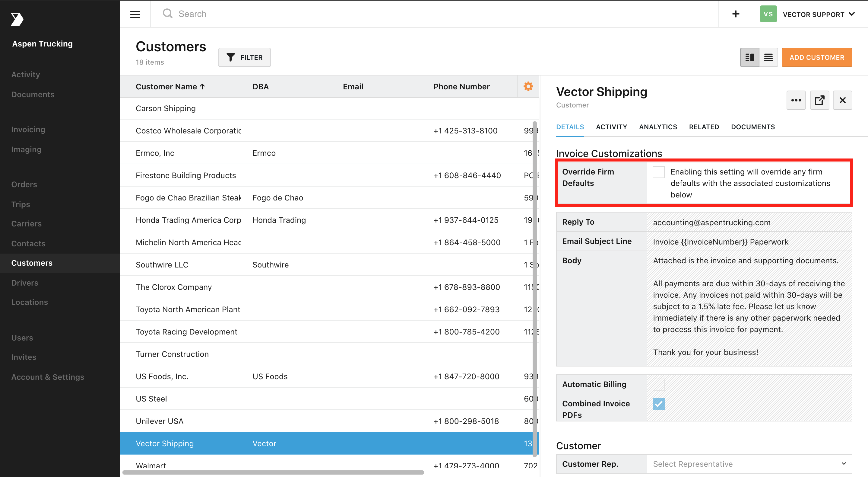Switch to the Analytics tab
This screenshot has width=868, height=477.
pos(658,127)
